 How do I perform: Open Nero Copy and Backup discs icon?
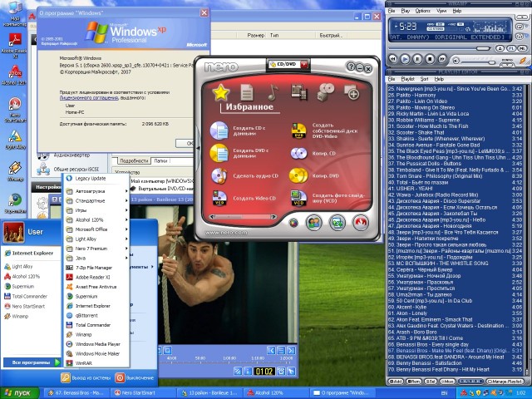coord(325,92)
